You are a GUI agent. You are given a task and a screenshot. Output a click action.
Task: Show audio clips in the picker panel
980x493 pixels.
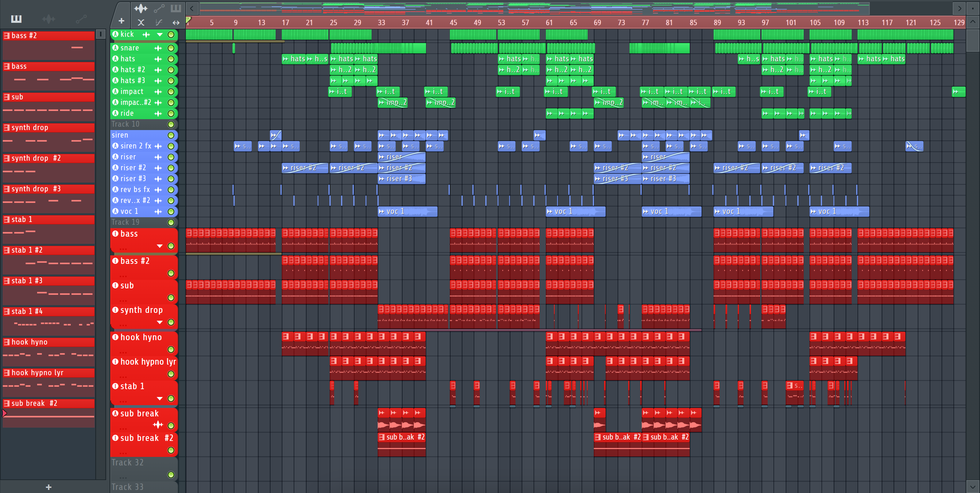pos(49,19)
